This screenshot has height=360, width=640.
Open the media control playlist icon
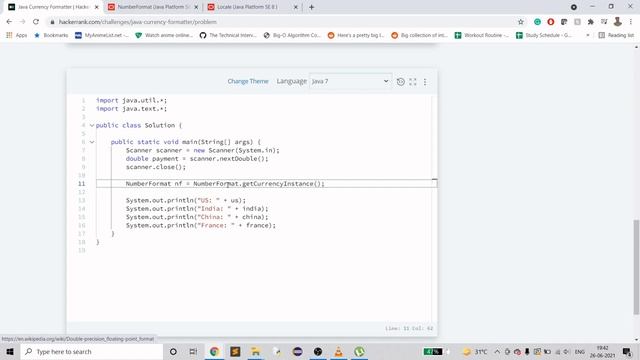[x=604, y=22]
